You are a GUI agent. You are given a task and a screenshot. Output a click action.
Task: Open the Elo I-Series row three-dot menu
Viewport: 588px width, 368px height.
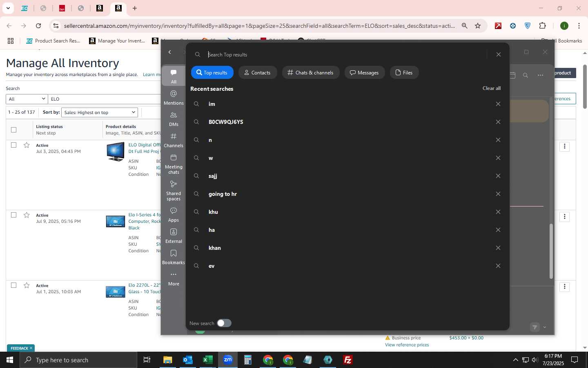(x=565, y=217)
